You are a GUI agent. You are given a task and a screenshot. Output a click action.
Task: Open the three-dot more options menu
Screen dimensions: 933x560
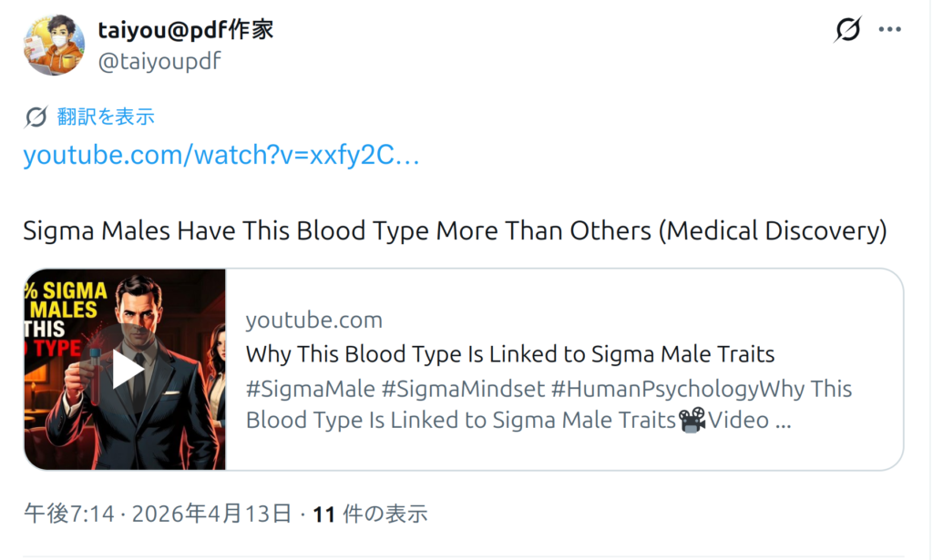pos(889,30)
